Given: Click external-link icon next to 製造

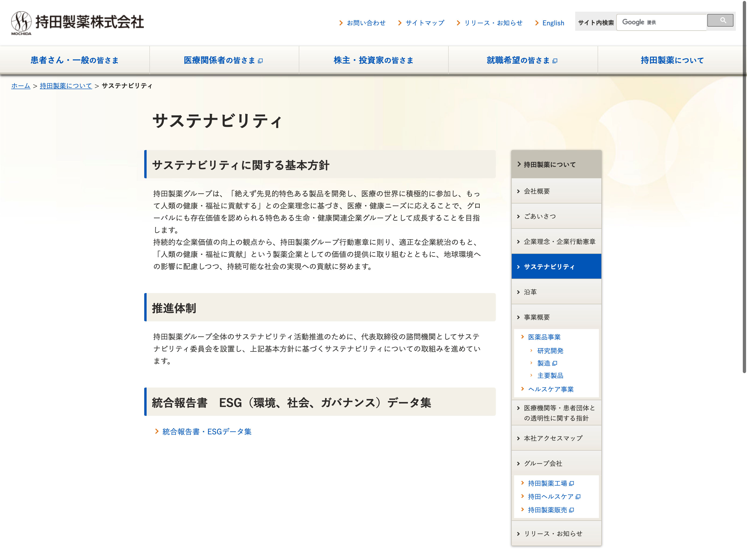Looking at the screenshot, I should (554, 363).
